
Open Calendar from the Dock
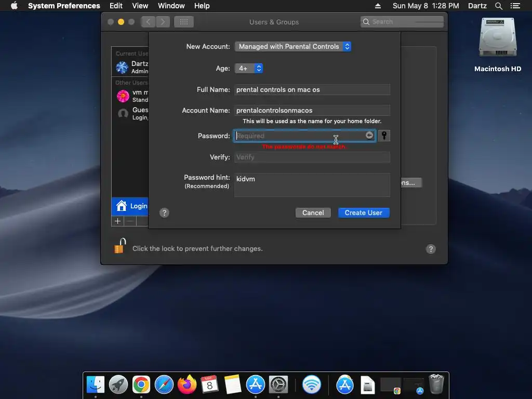click(x=209, y=385)
